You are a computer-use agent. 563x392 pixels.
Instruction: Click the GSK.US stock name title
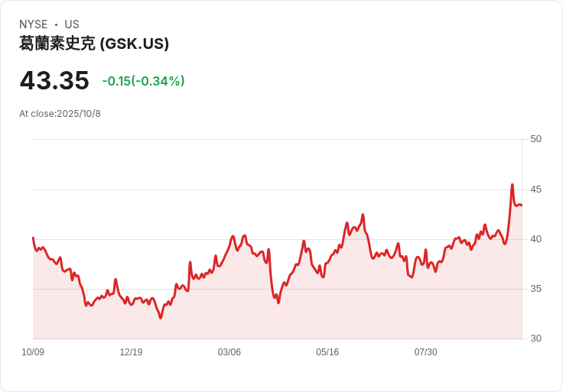(x=94, y=44)
